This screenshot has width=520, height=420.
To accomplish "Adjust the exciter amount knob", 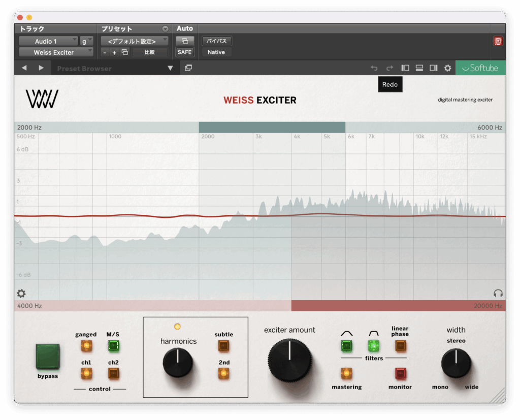I will point(290,360).
